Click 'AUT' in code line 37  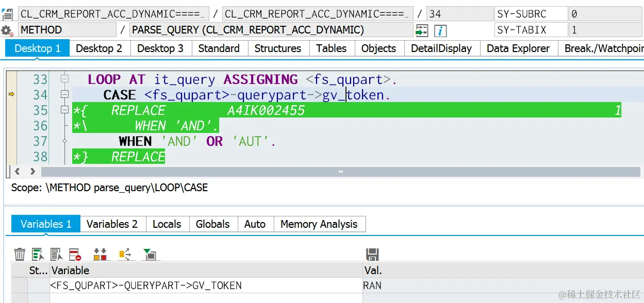point(250,141)
